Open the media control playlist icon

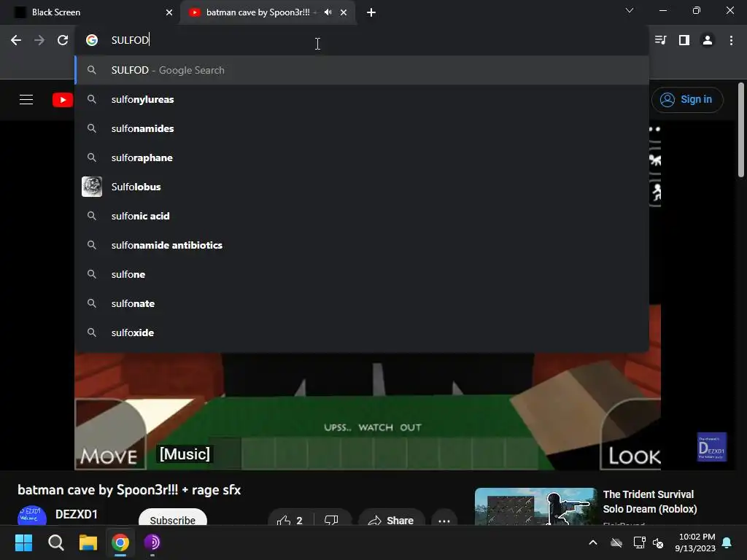coord(661,40)
